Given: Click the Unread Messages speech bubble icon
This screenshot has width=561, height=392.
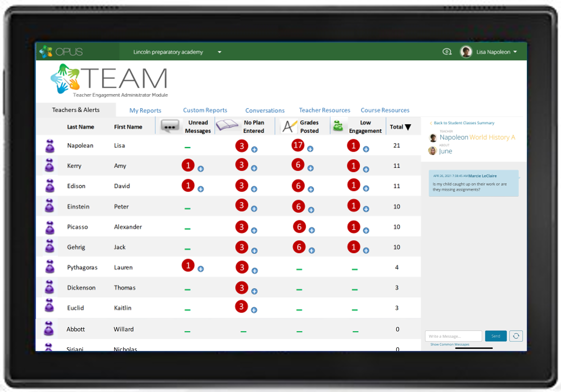Looking at the screenshot, I should click(x=170, y=126).
